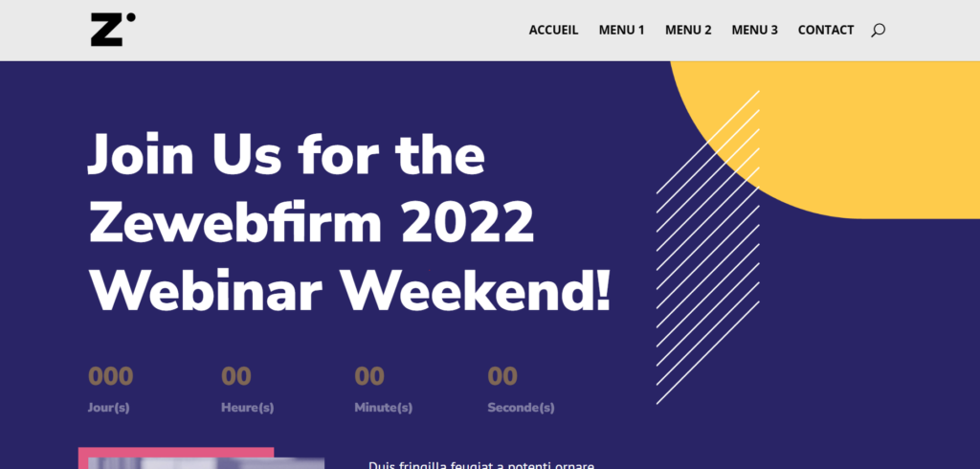Open MENU 1 in navigation

tap(621, 30)
